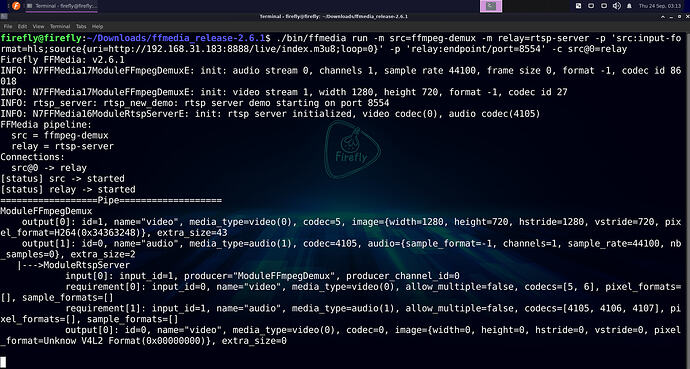Roll up the terminal window with arrow button
The height and width of the screenshot is (369, 690).
pyautogui.click(x=663, y=17)
